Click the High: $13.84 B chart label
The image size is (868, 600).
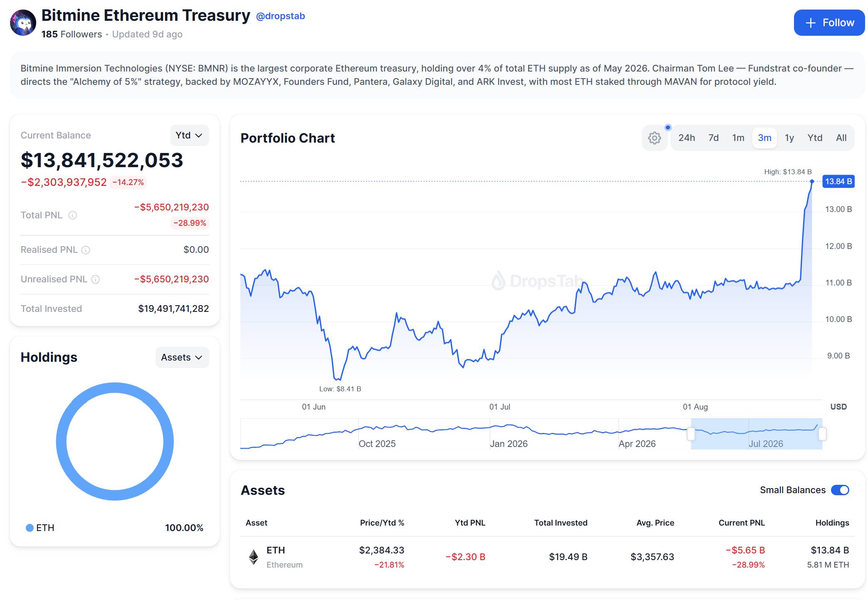pyautogui.click(x=788, y=172)
